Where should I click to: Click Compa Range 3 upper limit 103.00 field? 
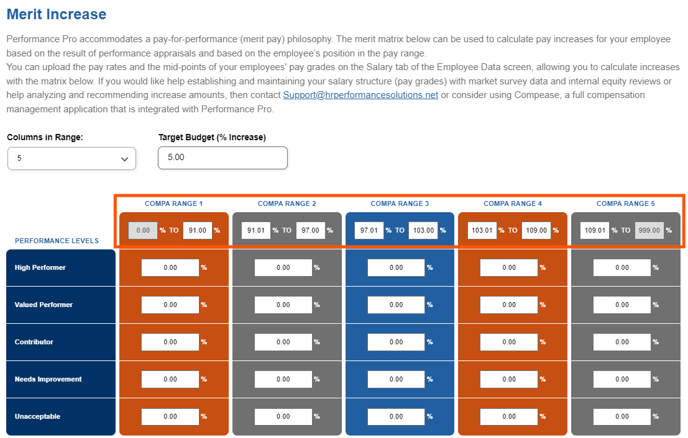423,230
